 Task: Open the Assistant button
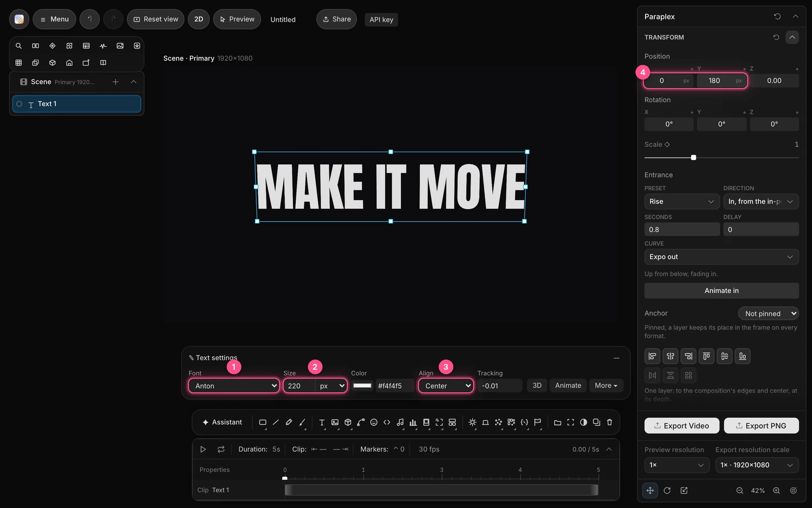222,422
